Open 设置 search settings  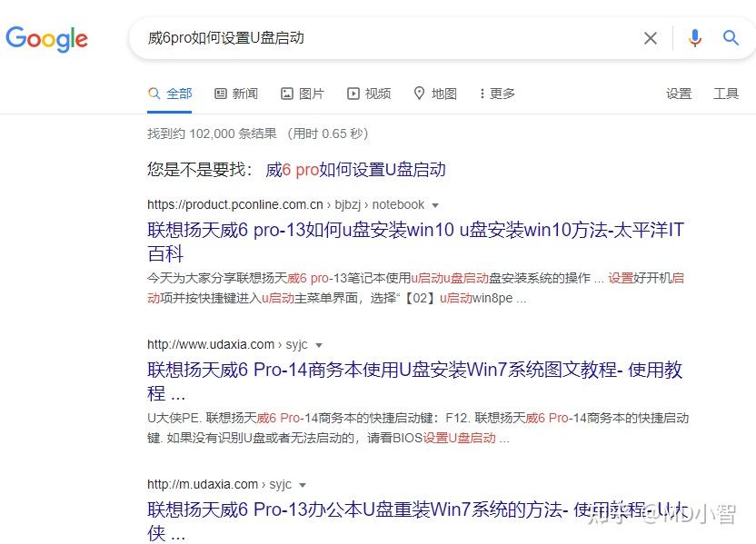[x=679, y=94]
